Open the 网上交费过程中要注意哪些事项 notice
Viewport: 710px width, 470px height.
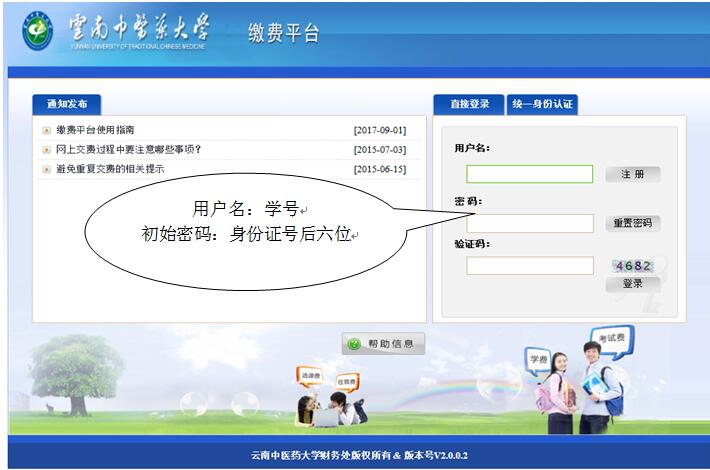128,150
